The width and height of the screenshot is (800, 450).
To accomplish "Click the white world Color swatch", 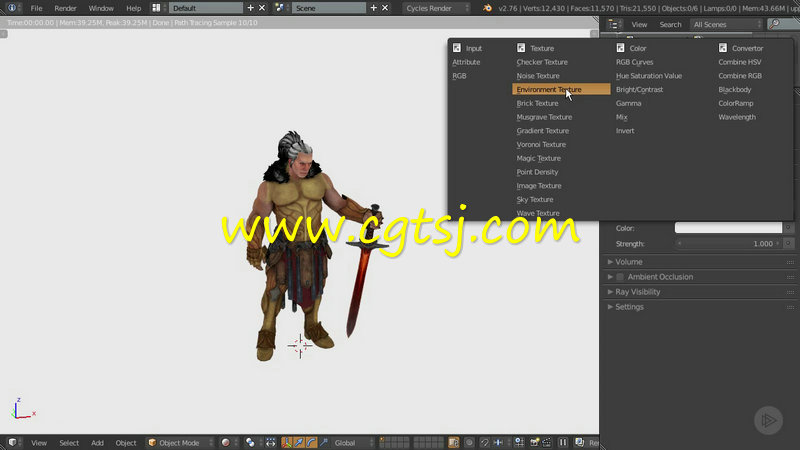I will click(728, 228).
